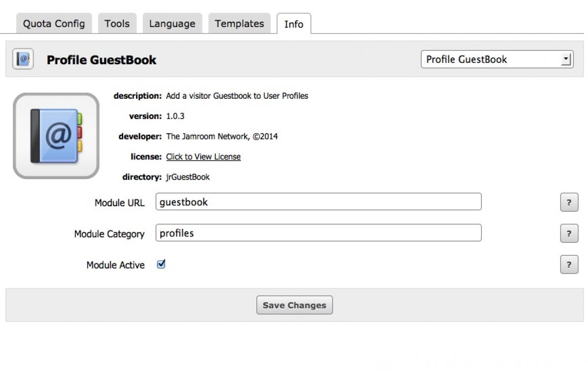This screenshot has height=378, width=588.
Task: Click the small guestbook icon in header
Action: coord(23,59)
